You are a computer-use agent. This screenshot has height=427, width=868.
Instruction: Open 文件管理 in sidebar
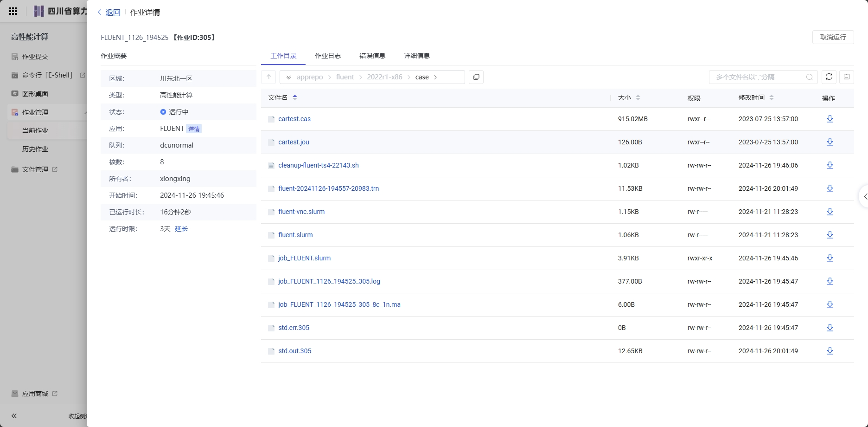(x=34, y=169)
